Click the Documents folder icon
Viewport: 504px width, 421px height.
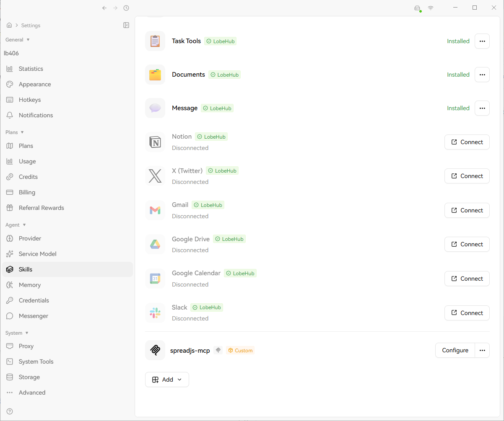click(155, 75)
